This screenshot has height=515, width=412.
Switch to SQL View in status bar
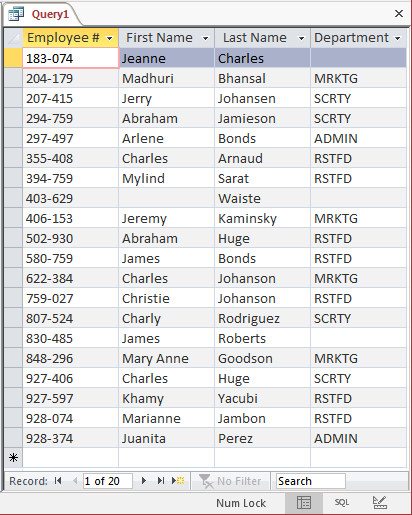tap(342, 502)
